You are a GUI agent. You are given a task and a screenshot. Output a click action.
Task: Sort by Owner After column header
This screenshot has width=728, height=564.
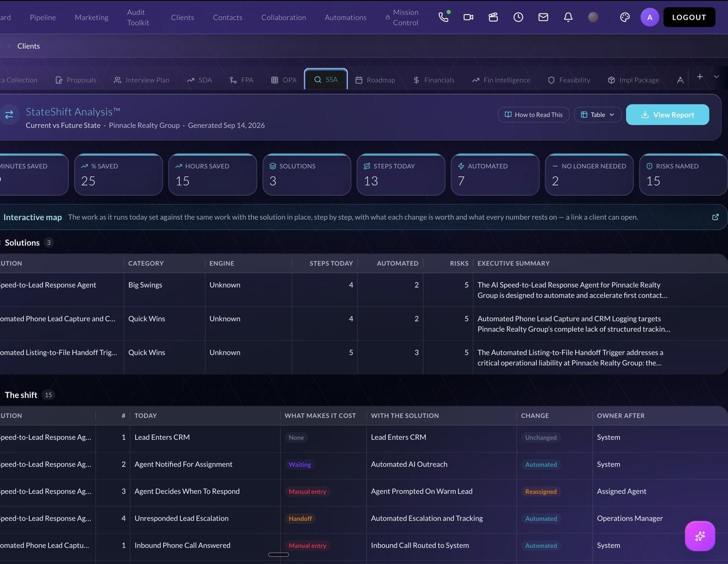[621, 416]
